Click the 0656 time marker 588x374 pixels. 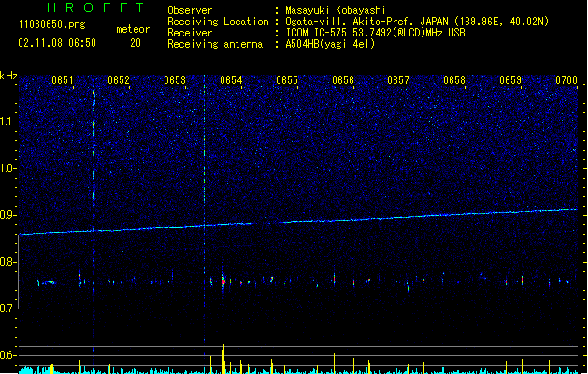[x=343, y=80]
